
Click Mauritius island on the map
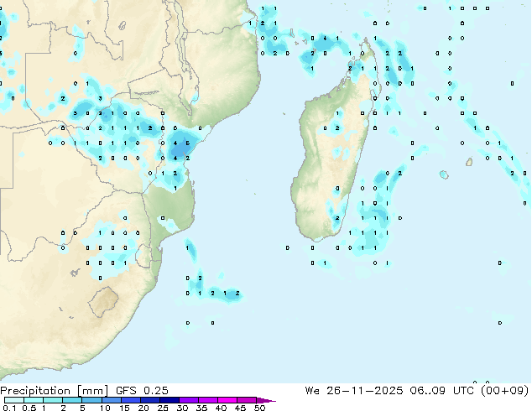click(469, 162)
